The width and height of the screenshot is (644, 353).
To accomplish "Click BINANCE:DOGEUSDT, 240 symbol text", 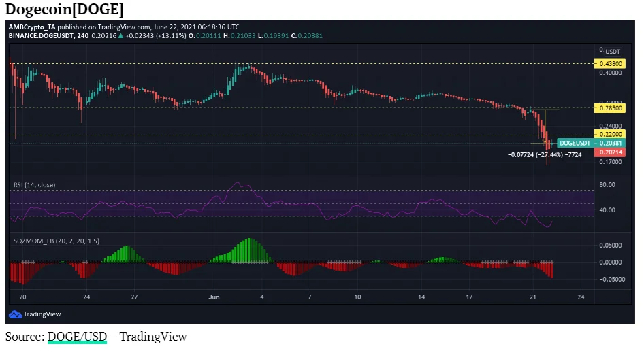I will pyautogui.click(x=48, y=36).
